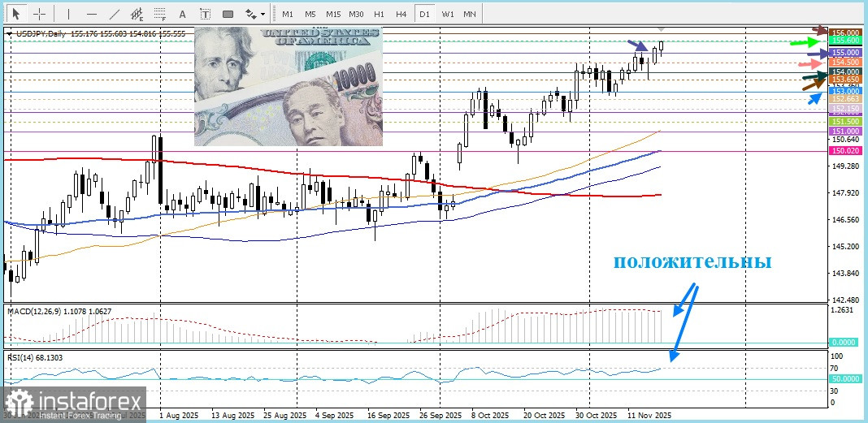Click the 150.020 price level label
The image size is (868, 423).
[844, 150]
